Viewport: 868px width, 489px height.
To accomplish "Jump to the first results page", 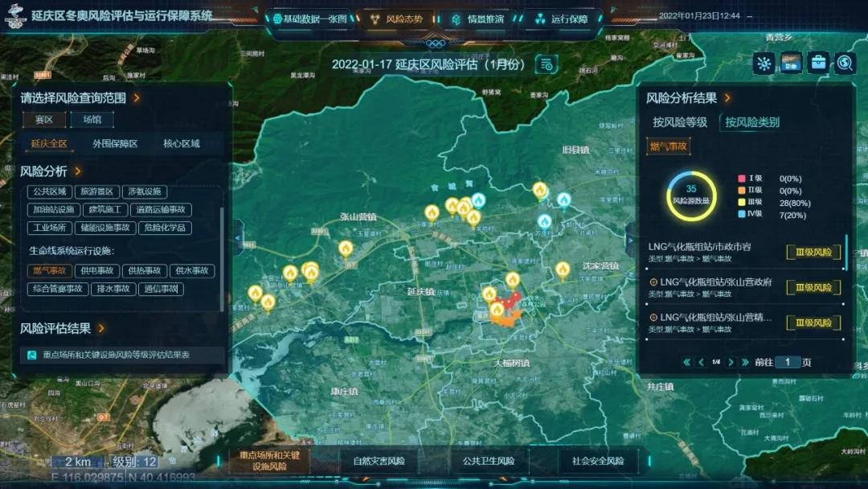I will [x=686, y=363].
